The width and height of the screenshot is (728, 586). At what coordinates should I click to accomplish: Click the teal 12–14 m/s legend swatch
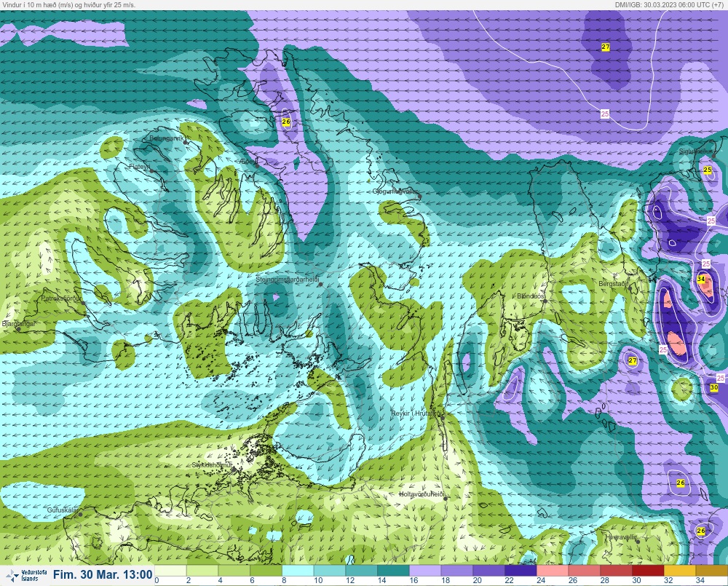[x=361, y=571]
